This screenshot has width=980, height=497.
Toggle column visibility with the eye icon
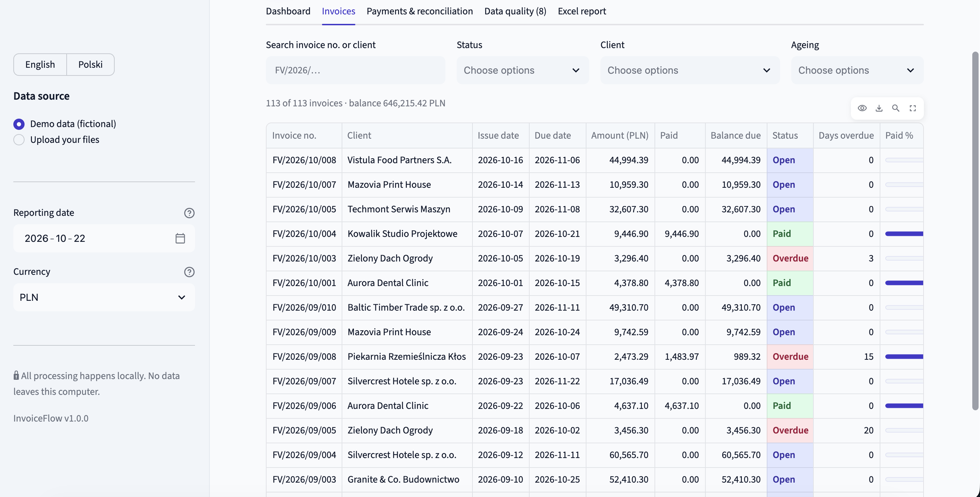coord(862,108)
